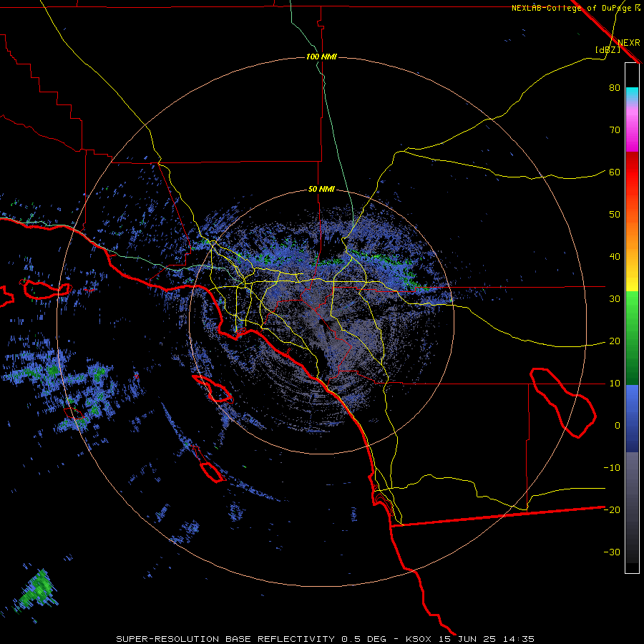Click the 15 JUN 25 14:35 timestamp
The width and height of the screenshot is (644, 644).
point(487,639)
